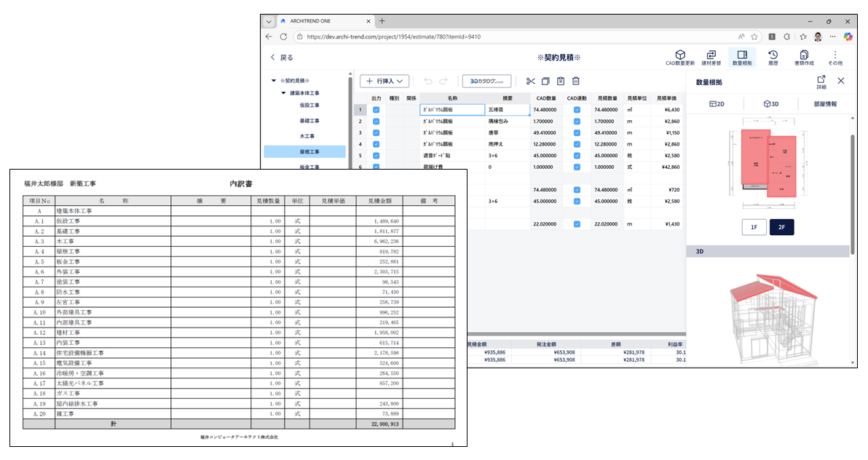Image resolution: width=868 pixels, height=460 pixels.
Task: Click the scissors cut icon
Action: (x=530, y=82)
